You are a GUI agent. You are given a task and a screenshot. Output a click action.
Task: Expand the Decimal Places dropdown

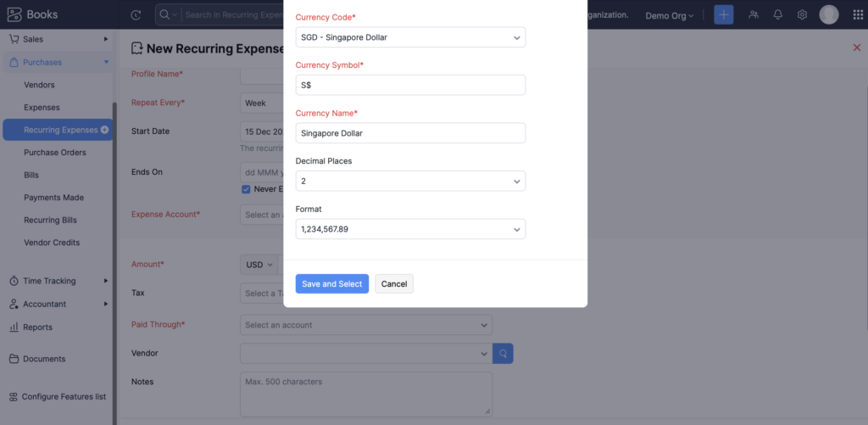(410, 181)
